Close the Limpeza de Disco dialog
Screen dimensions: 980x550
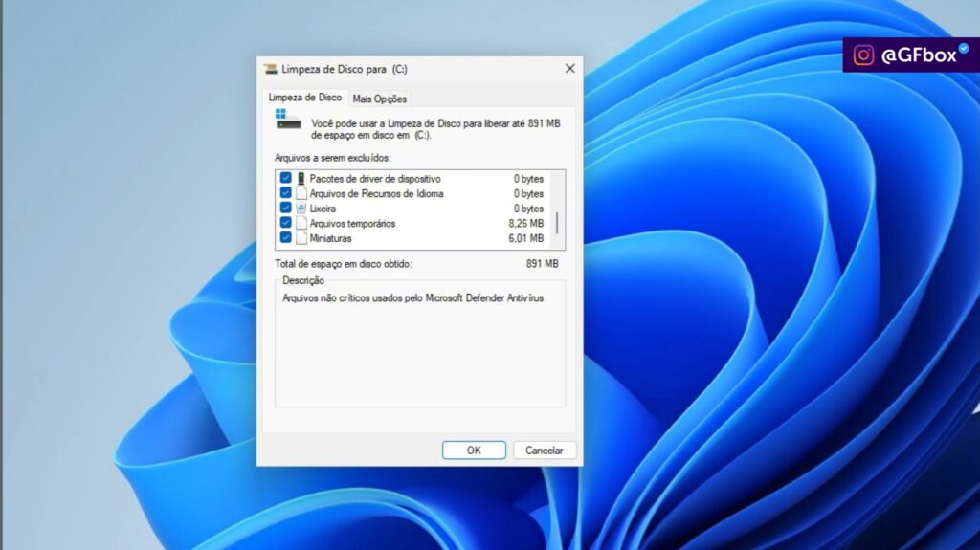click(x=570, y=69)
